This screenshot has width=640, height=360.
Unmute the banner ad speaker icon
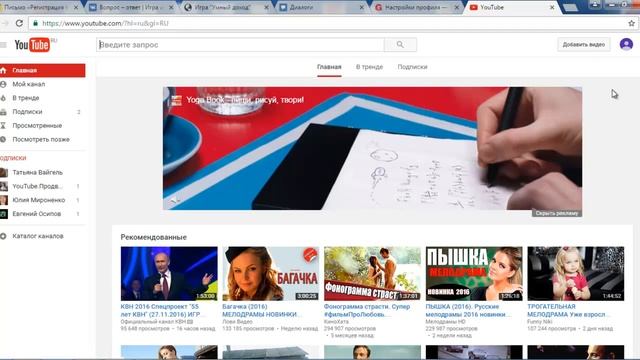(174, 200)
